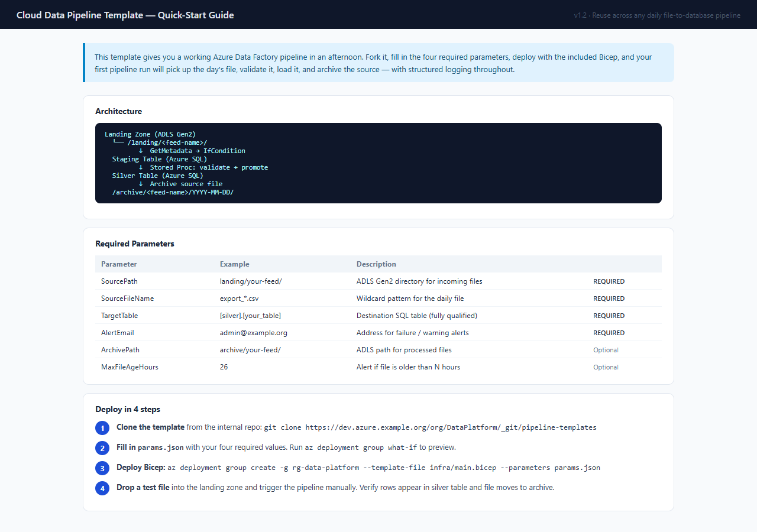Click the Deploy Bicep step label
The width and height of the screenshot is (757, 532).
141,467
